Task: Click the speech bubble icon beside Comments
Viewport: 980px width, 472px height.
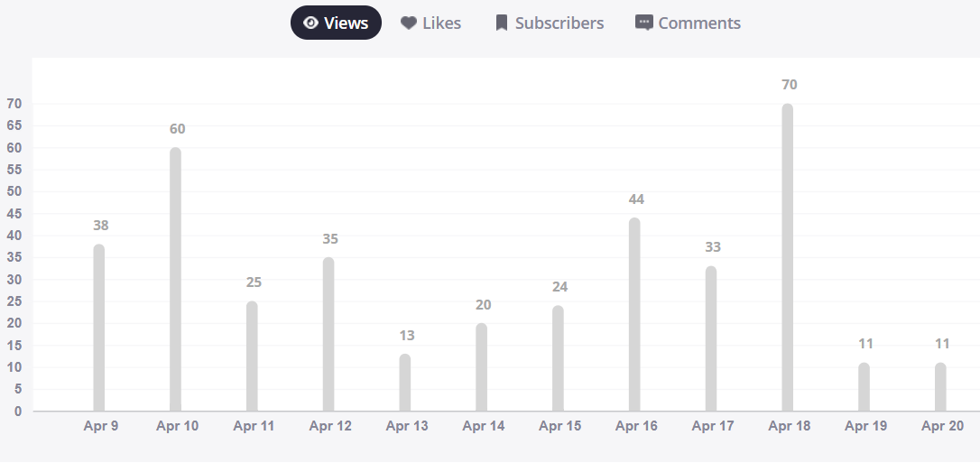Action: pos(644,23)
